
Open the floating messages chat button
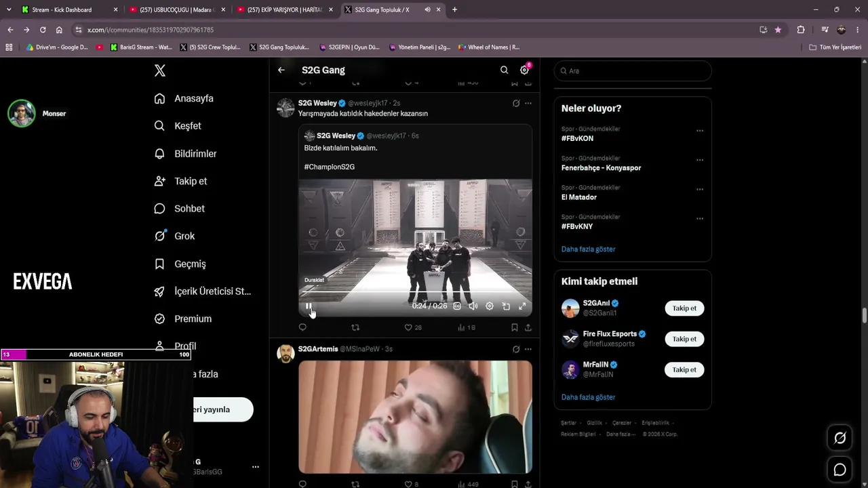[840, 469]
